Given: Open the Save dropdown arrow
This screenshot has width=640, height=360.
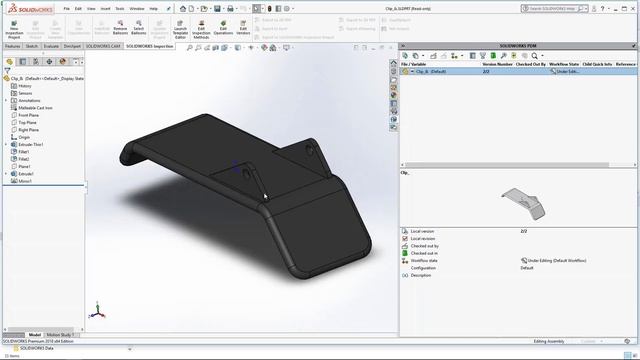Looking at the screenshot, I should 224,9.
